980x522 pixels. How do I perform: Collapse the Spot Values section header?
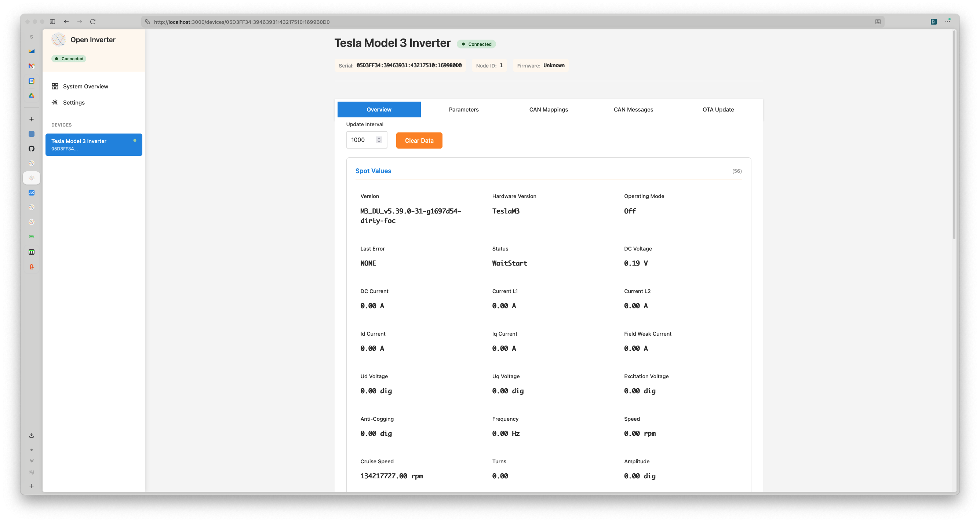click(373, 171)
